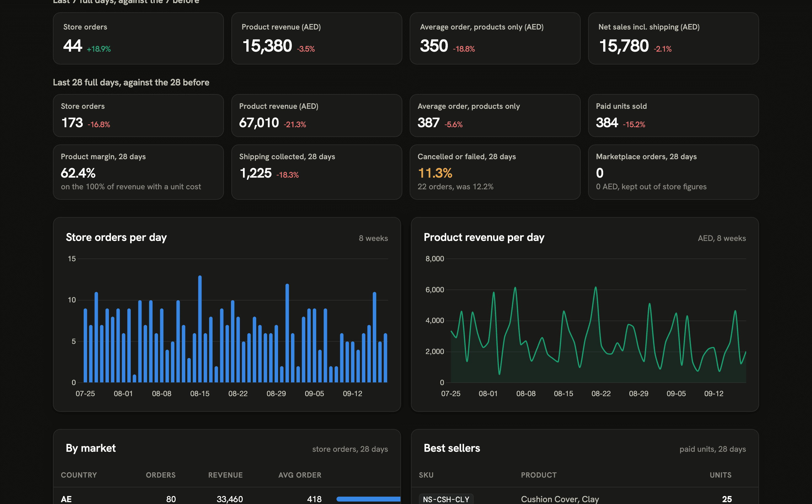Click the 'AED, 8 weeks' chart label

722,238
